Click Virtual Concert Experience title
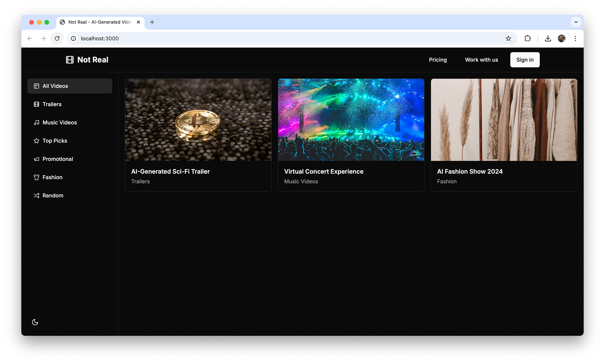Screen dimensions: 605x364 click(x=324, y=171)
